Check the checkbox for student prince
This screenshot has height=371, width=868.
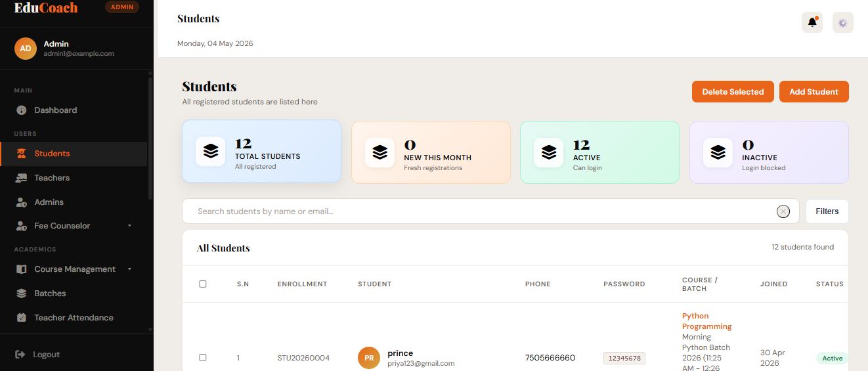(x=203, y=358)
